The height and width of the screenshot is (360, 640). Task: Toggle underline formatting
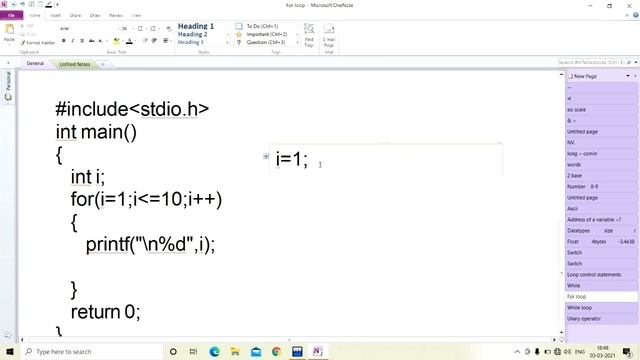click(x=82, y=41)
